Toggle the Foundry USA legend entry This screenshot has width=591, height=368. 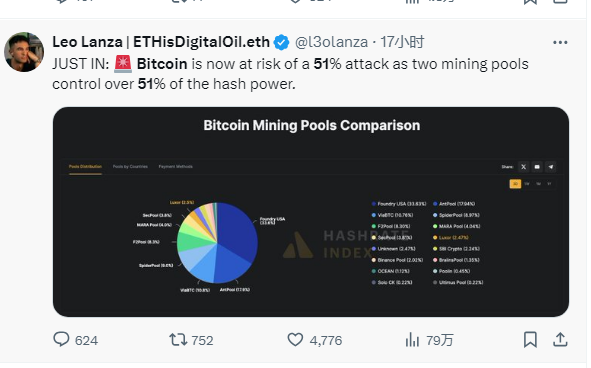399,204
